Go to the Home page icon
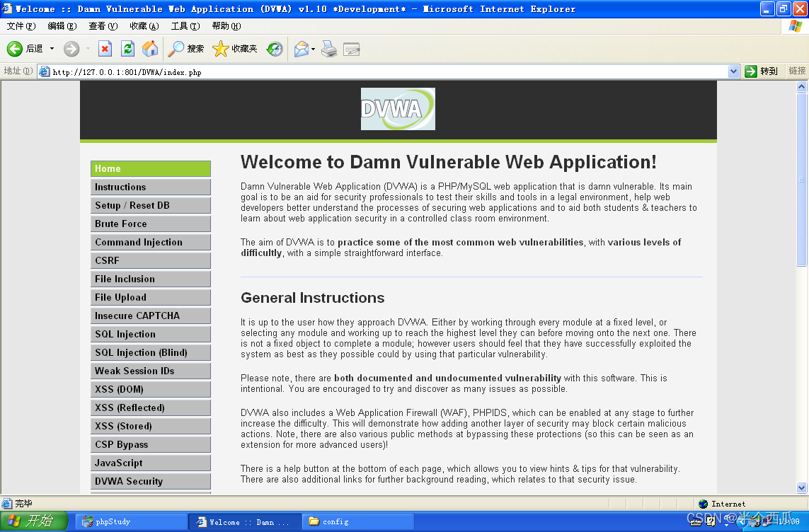This screenshot has height=532, width=809. [x=150, y=49]
